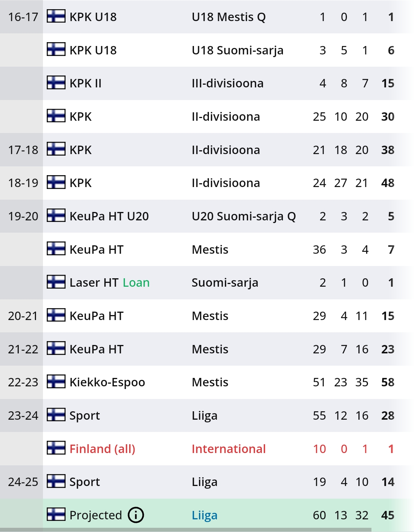This screenshot has height=532, width=414.
Task: Click the info icon beside Projected
Action: point(136,515)
